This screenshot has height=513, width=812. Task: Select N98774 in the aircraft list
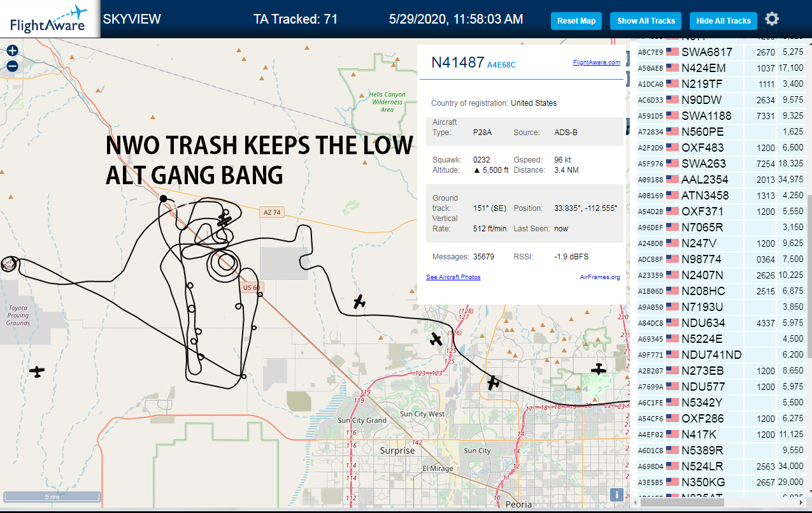tap(722, 259)
